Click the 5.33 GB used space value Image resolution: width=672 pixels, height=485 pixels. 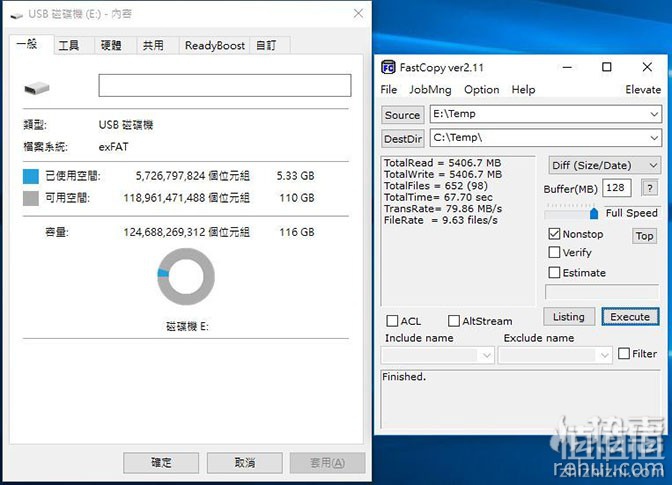(x=295, y=176)
